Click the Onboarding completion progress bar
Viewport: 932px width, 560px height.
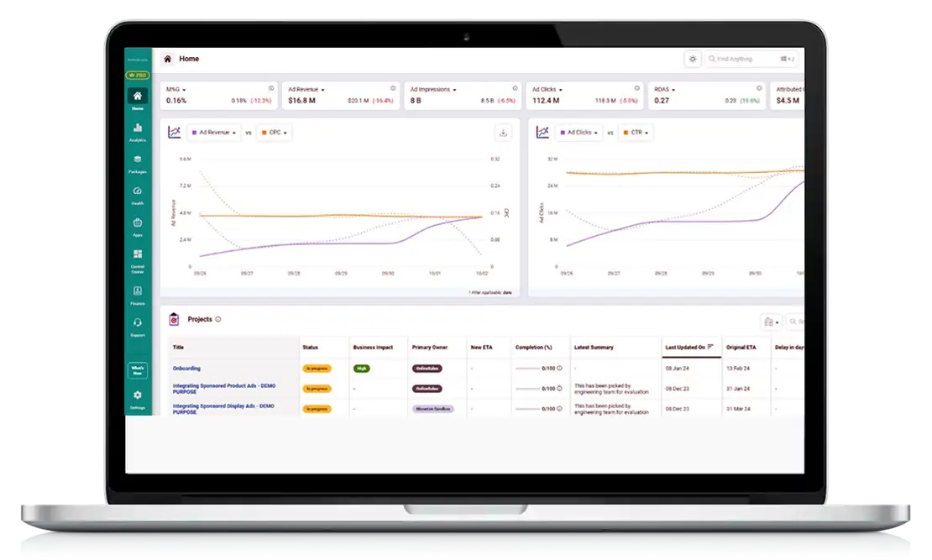coord(527,369)
